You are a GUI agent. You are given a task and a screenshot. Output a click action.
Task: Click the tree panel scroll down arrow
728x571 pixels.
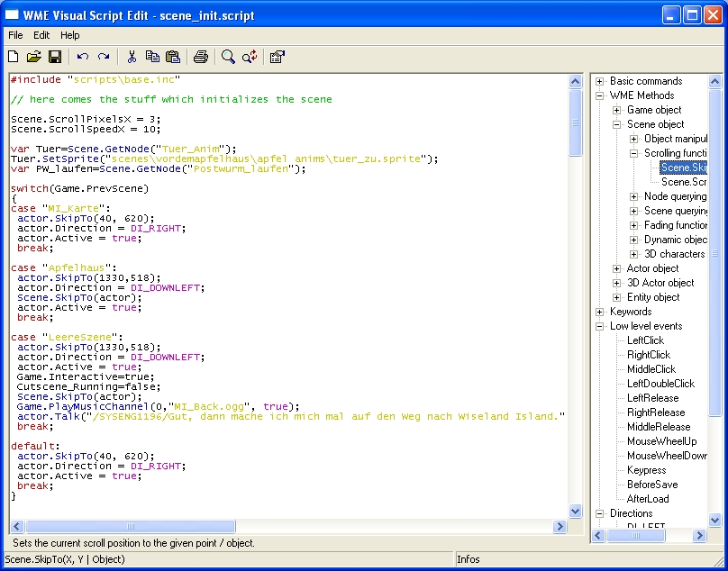pyautogui.click(x=714, y=520)
